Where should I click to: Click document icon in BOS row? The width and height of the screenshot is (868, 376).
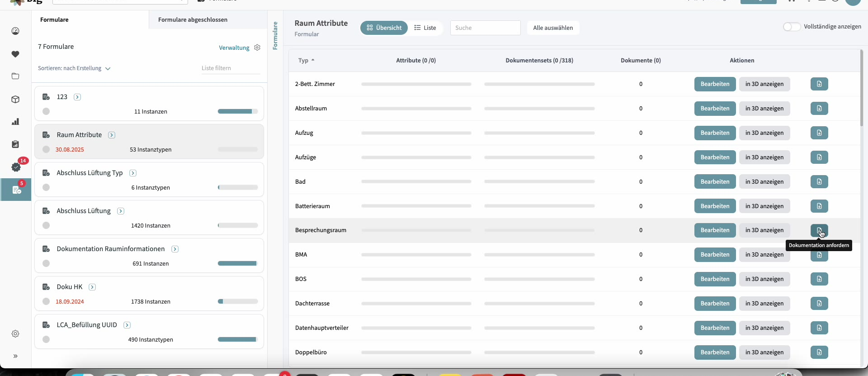point(819,279)
